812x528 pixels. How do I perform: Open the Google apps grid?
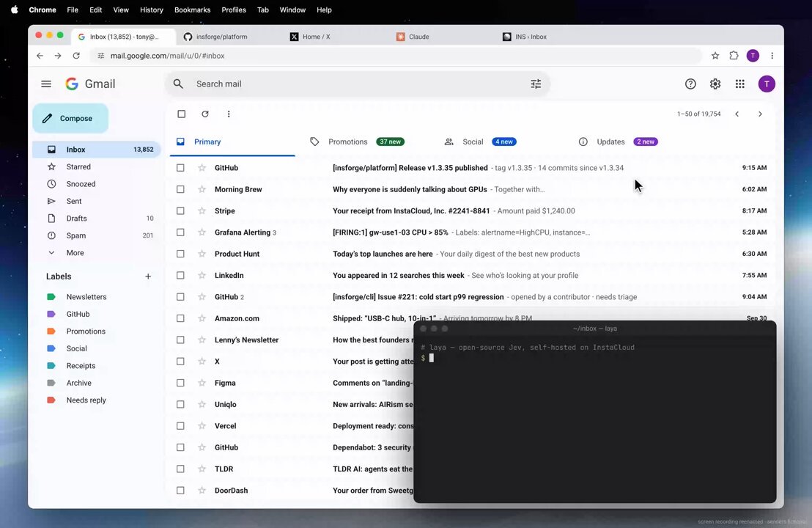pos(740,84)
